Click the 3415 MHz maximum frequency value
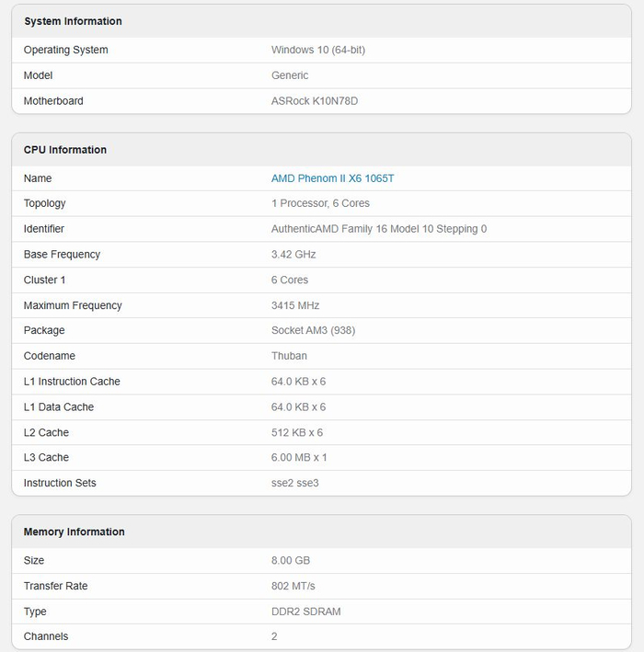 [295, 305]
